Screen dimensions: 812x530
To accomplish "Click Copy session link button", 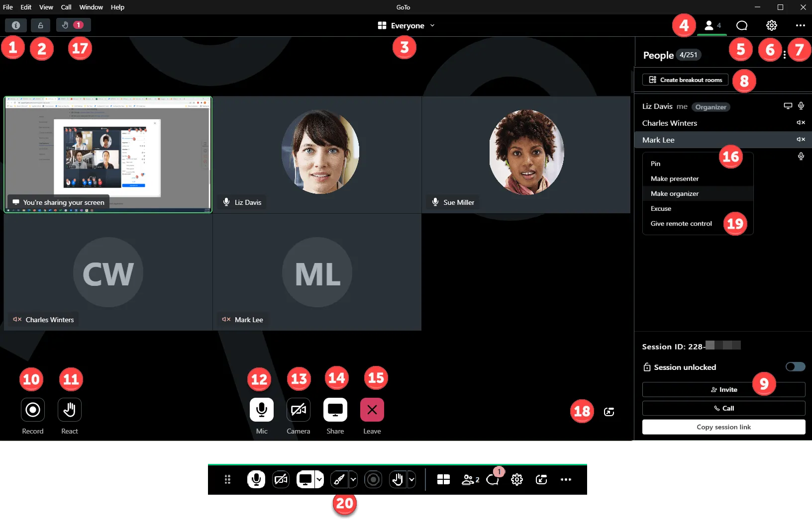I will (x=723, y=427).
